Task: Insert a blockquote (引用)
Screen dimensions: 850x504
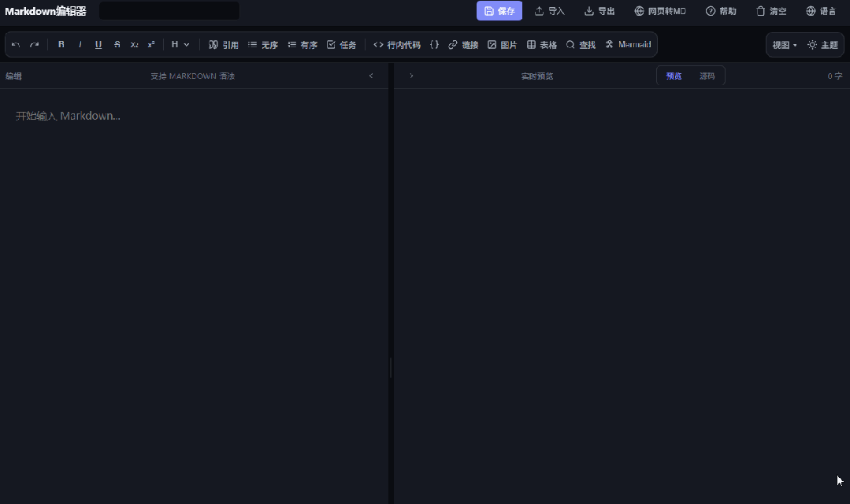Action: point(224,44)
